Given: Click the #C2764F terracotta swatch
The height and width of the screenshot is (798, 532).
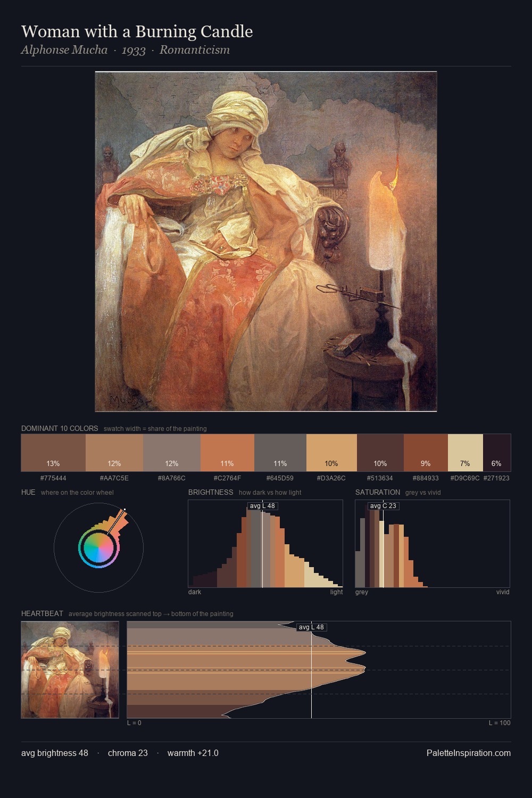Looking at the screenshot, I should coord(227,453).
